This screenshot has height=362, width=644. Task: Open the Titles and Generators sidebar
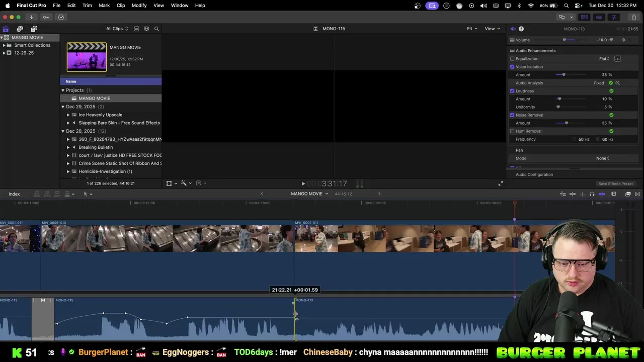pyautogui.click(x=34, y=29)
